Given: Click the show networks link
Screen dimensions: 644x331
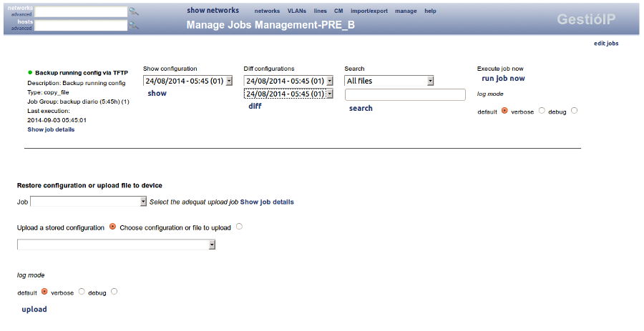Looking at the screenshot, I should tap(213, 11).
